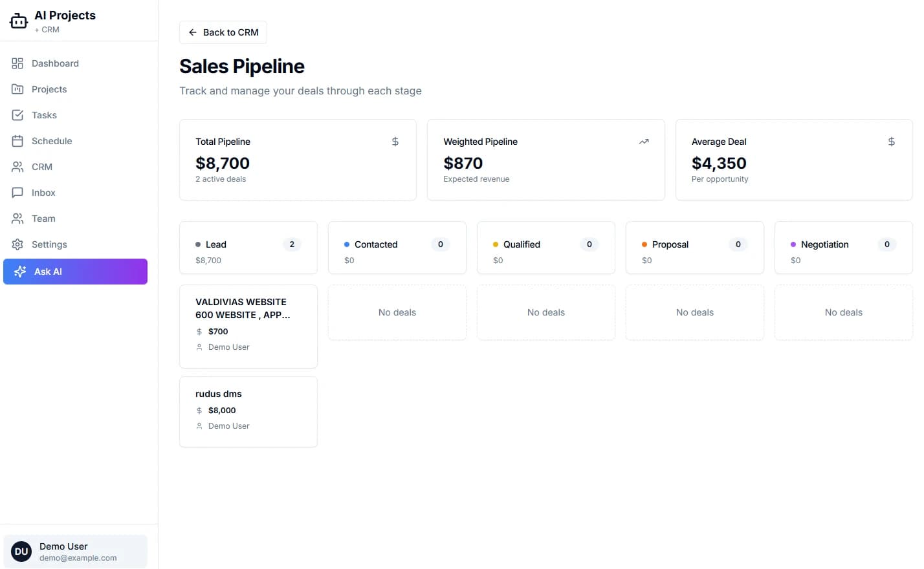Select the Dashboard icon in the sidebar
924x569 pixels.
(x=18, y=63)
